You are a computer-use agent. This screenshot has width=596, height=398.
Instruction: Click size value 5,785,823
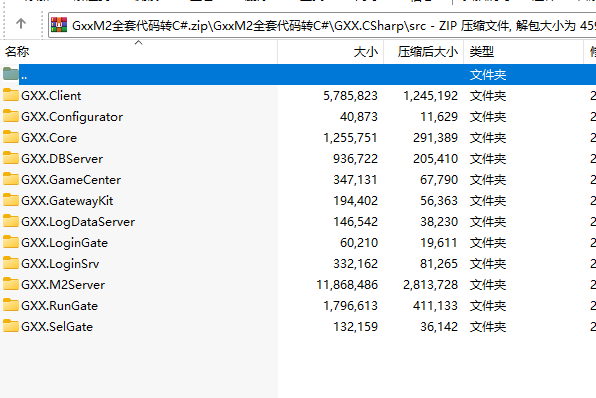click(x=350, y=96)
